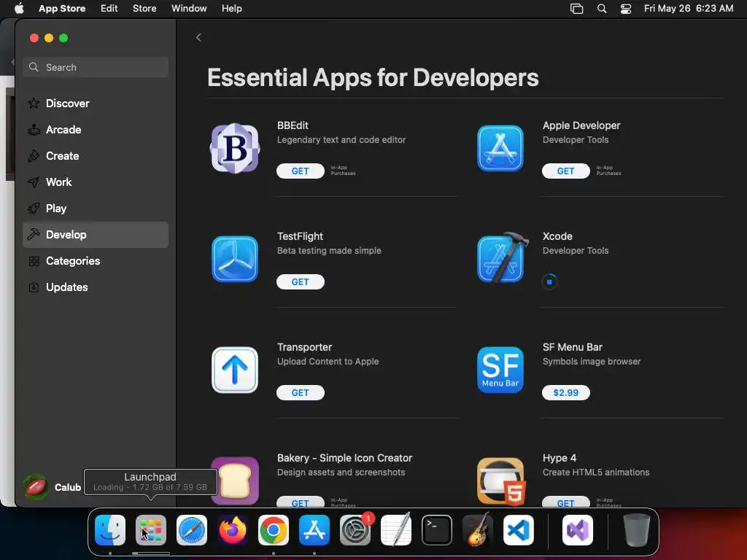
Task: Click the Xcode title text
Action: click(557, 236)
